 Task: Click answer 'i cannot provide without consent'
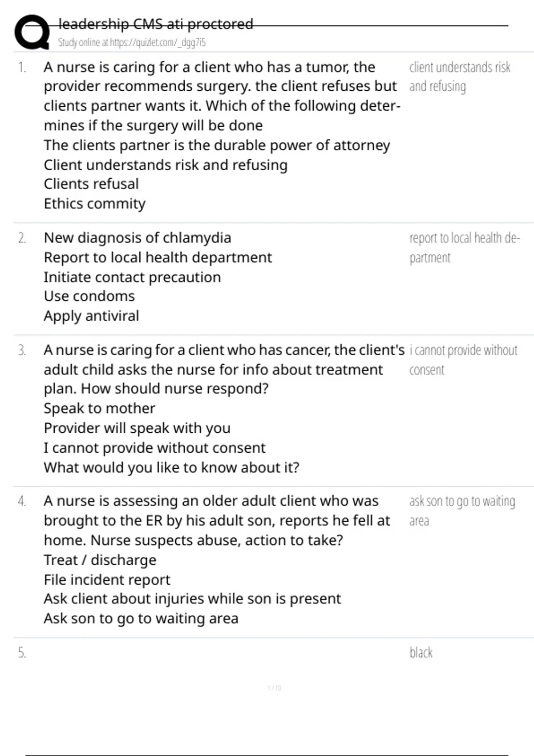(x=463, y=360)
